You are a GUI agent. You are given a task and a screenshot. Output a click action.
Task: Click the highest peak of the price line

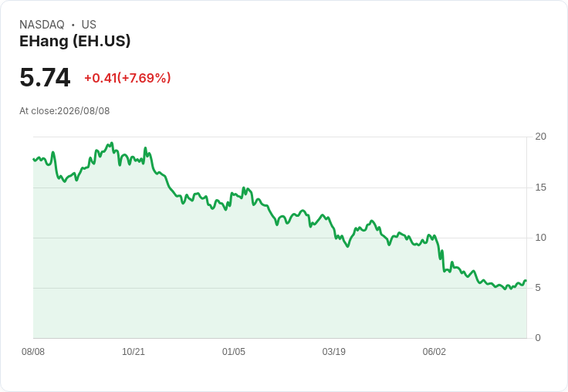[112, 143]
